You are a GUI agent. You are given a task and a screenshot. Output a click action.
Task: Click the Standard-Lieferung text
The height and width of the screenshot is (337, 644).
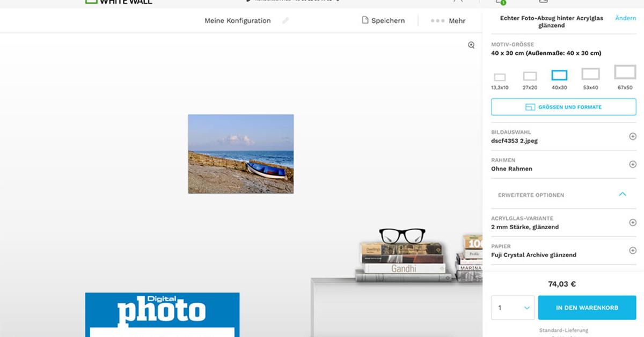tap(563, 331)
